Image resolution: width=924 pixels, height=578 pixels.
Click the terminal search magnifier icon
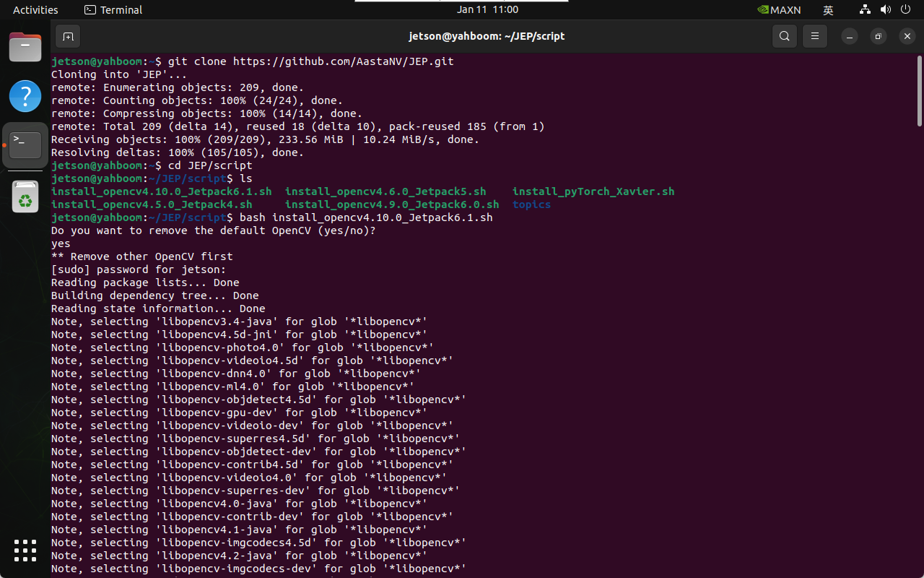click(784, 36)
